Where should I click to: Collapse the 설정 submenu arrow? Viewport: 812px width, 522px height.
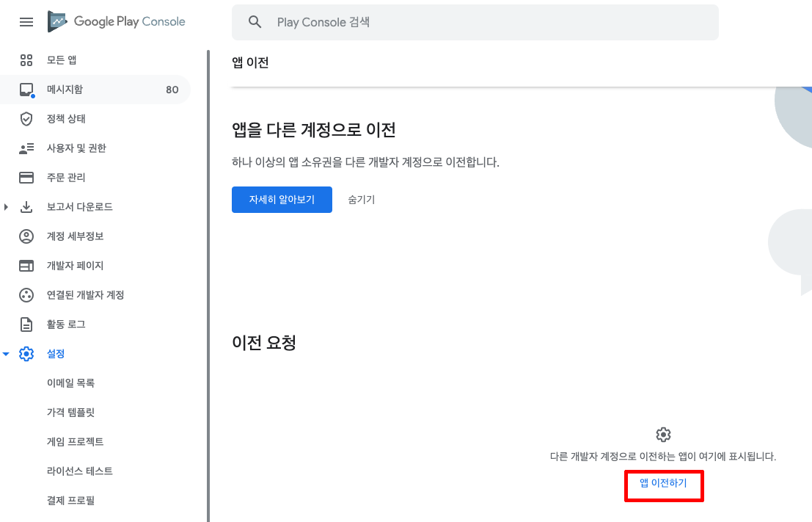click(6, 354)
